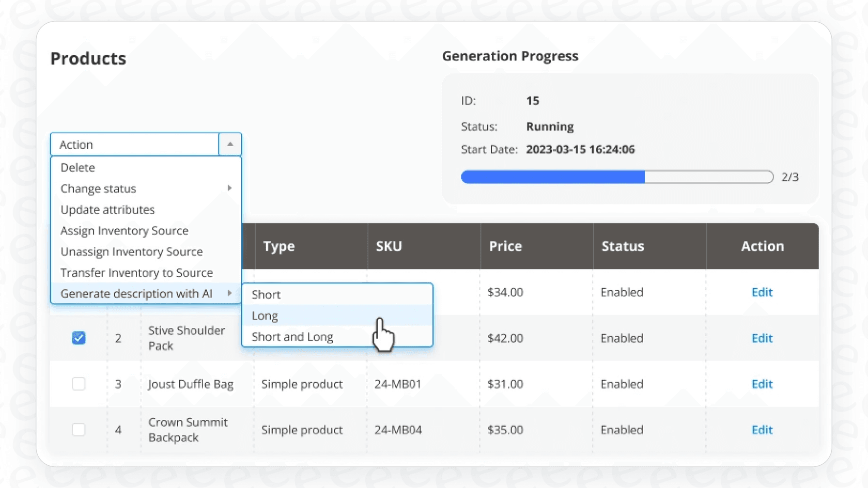The image size is (868, 488).
Task: Select Long description generation option
Action: click(264, 316)
